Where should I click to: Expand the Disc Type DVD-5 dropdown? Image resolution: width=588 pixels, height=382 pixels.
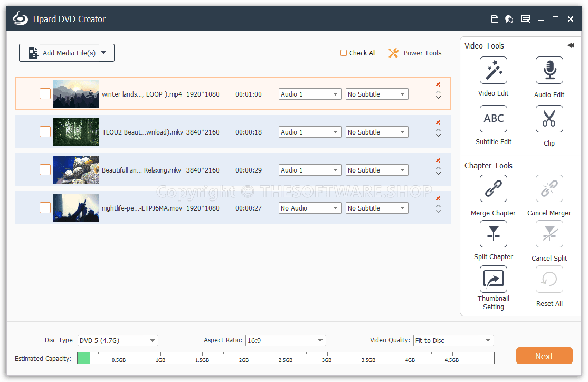click(118, 340)
